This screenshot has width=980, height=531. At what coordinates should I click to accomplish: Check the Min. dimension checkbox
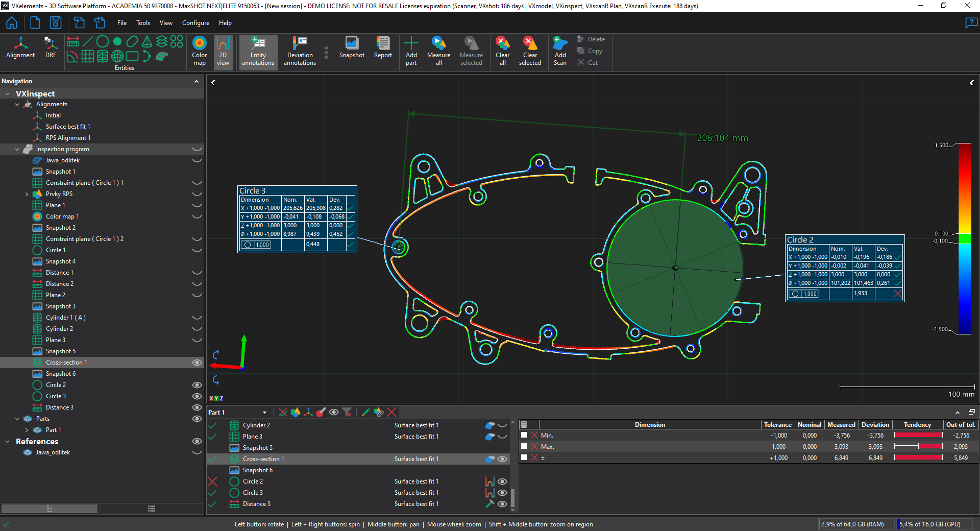[524, 435]
